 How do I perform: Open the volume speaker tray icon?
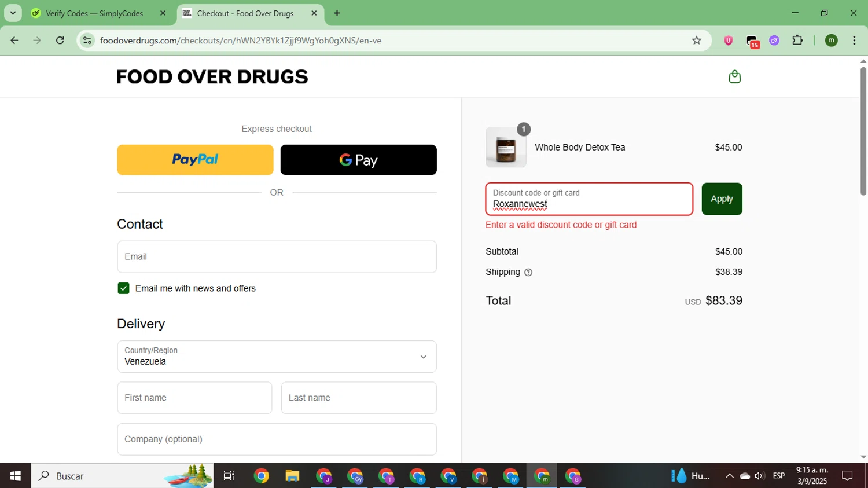(760, 476)
